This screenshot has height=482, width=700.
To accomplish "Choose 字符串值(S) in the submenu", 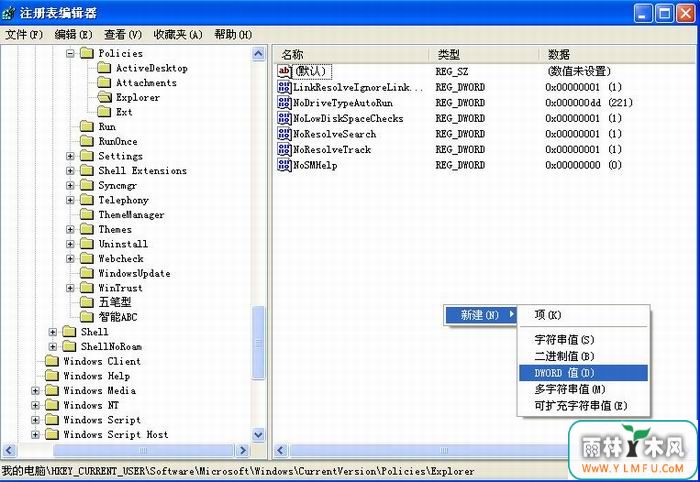I will (x=583, y=340).
